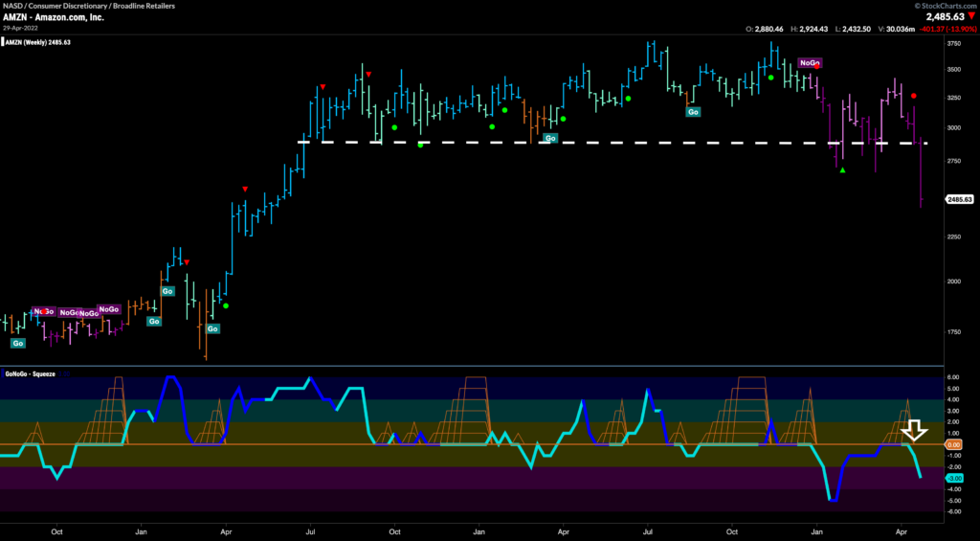
Task: Click the -5.00 oscillator axis label
Action: (x=954, y=501)
